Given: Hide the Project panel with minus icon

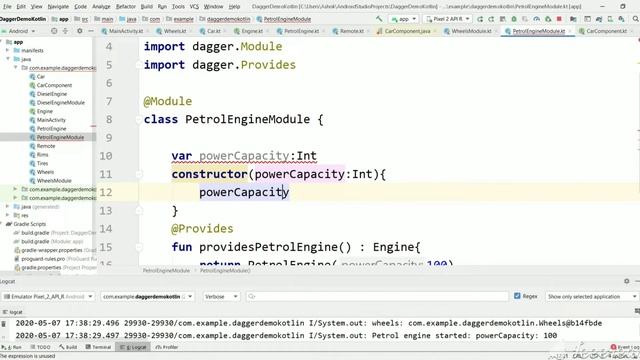Looking at the screenshot, I should (x=91, y=31).
